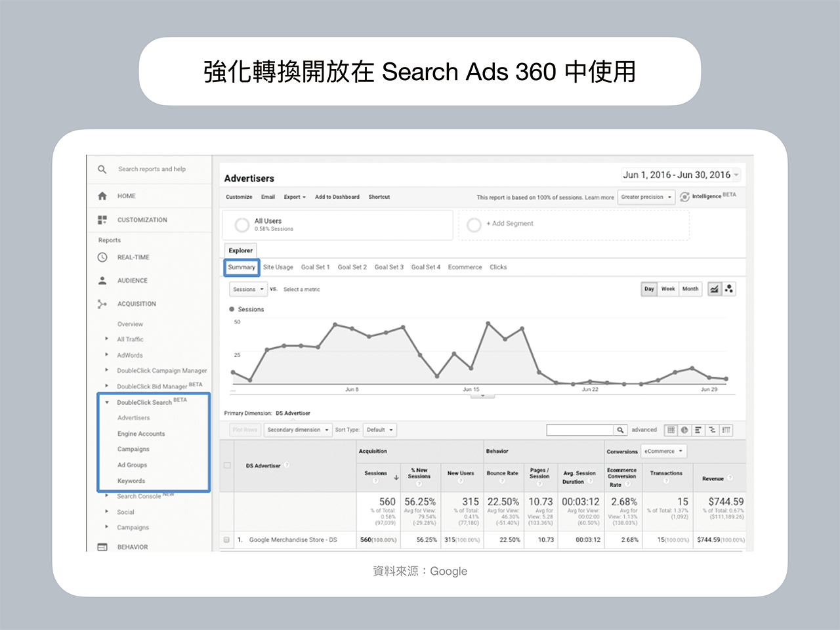Click Add to Dashboard
Screen dimensions: 840x630
337,197
